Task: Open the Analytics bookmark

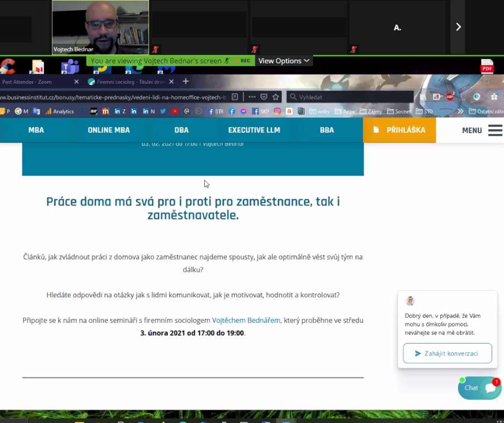Action: point(60,111)
